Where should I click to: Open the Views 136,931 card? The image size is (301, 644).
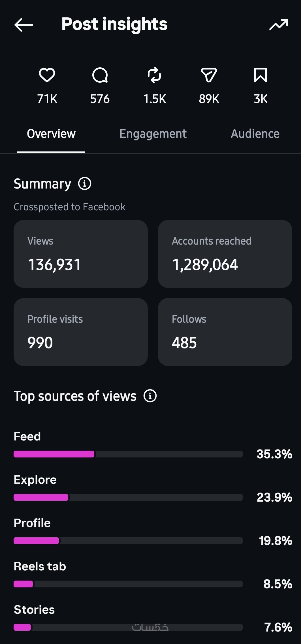[x=81, y=254]
